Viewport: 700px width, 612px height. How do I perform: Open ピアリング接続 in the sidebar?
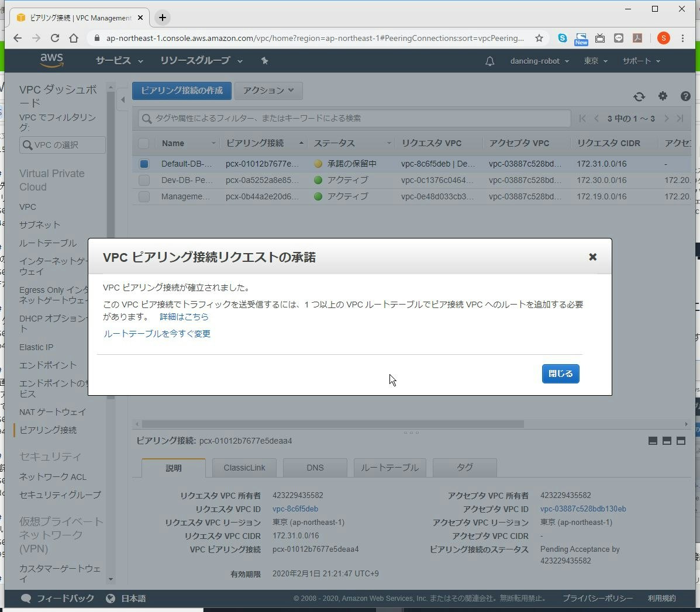48,430
